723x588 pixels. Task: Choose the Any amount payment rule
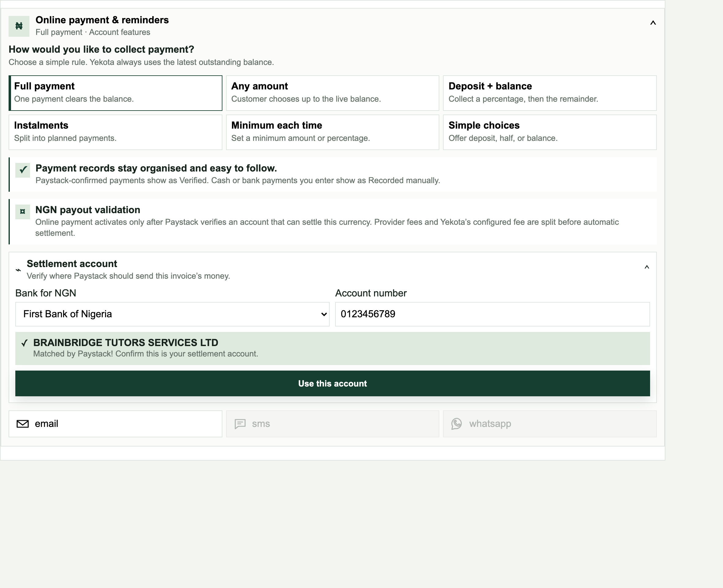(x=332, y=93)
